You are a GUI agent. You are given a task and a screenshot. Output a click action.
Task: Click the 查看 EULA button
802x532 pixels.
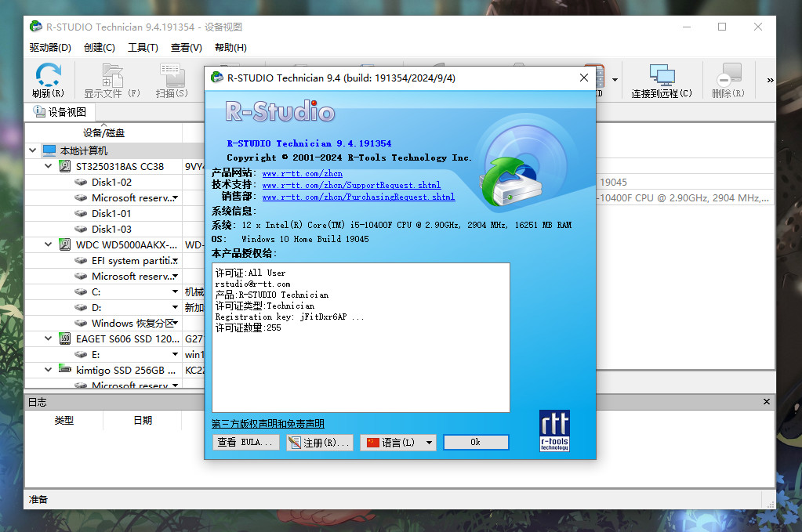coord(245,443)
